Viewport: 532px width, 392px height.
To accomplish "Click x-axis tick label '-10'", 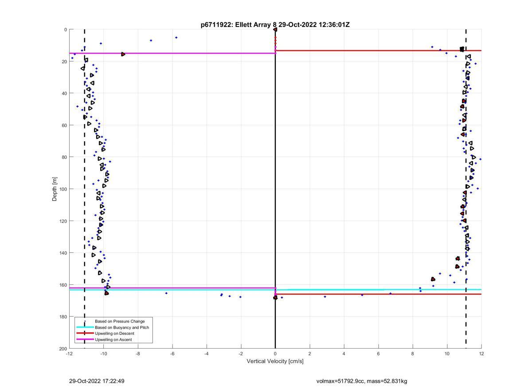I will [103, 353].
